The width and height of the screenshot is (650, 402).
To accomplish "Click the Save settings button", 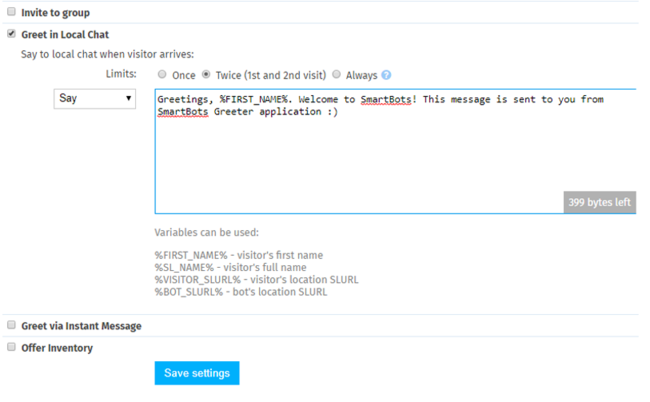I will [x=197, y=373].
